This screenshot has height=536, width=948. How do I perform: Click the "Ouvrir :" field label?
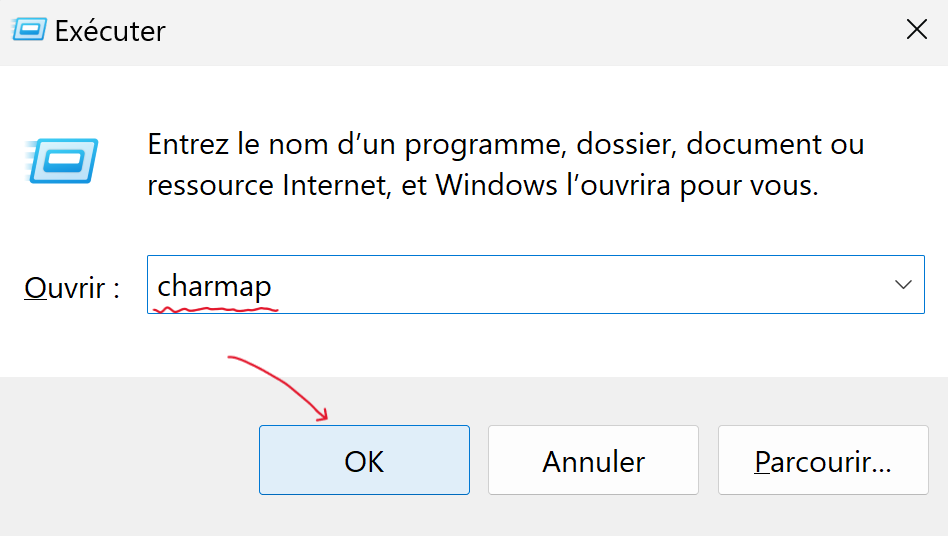(x=72, y=288)
